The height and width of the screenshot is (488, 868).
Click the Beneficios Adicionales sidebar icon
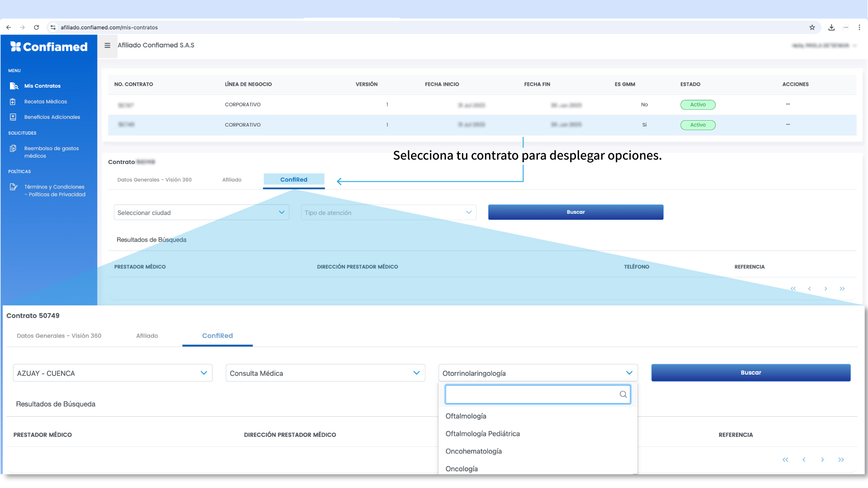pos(13,117)
